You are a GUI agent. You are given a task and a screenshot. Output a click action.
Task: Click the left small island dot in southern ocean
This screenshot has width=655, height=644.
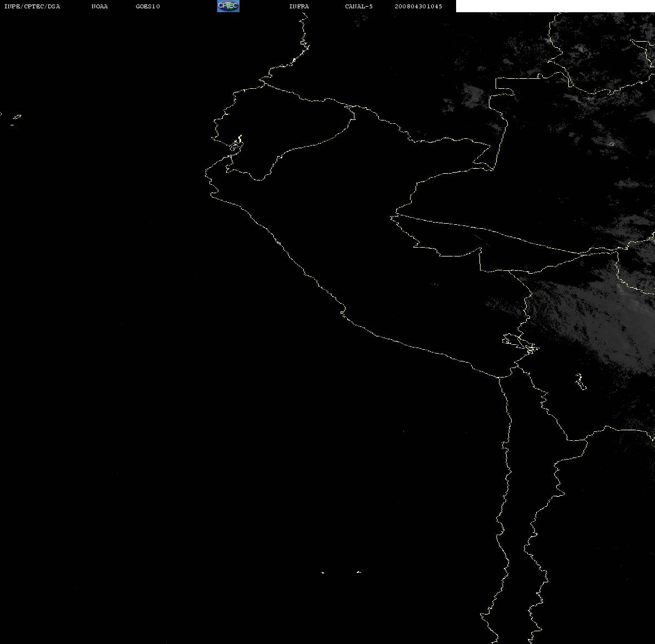pos(323,572)
